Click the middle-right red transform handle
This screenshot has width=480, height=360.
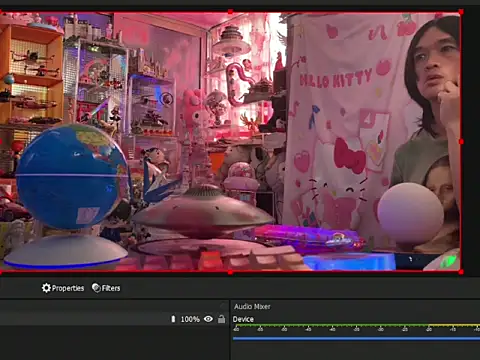tap(461, 142)
